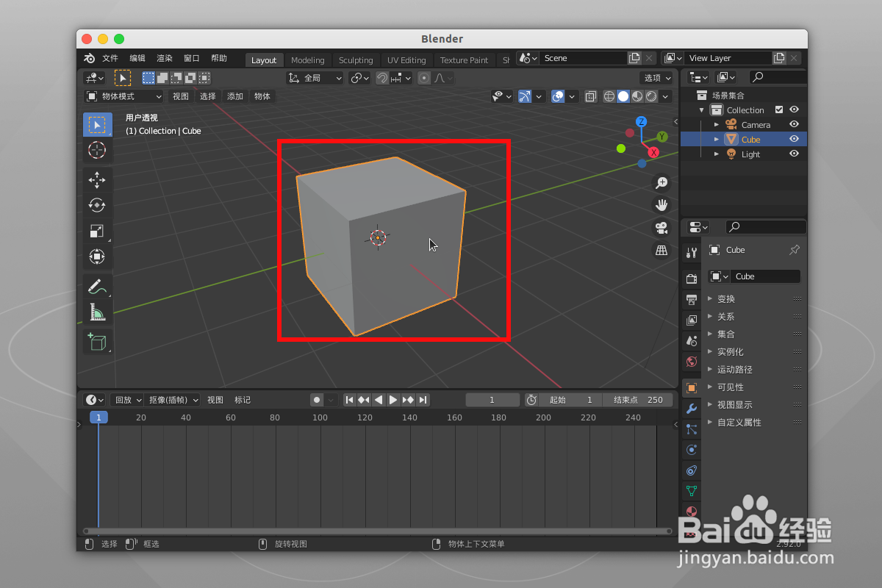
Task: Open Scene properties tab icon
Action: pos(691,341)
